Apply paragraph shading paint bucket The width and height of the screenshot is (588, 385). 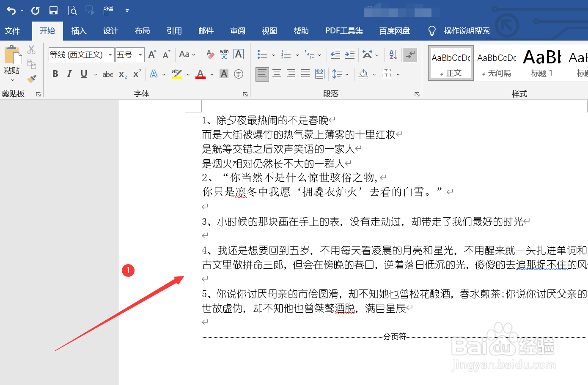(x=363, y=74)
